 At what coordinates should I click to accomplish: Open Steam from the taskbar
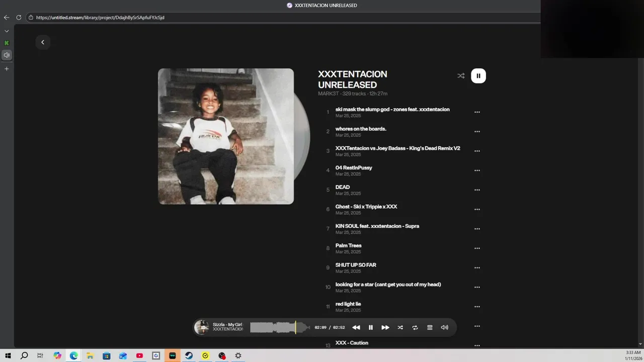[x=189, y=355]
